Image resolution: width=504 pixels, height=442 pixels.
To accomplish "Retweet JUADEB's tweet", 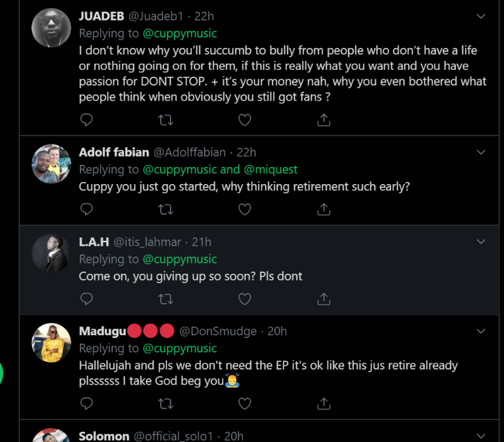I will [166, 120].
